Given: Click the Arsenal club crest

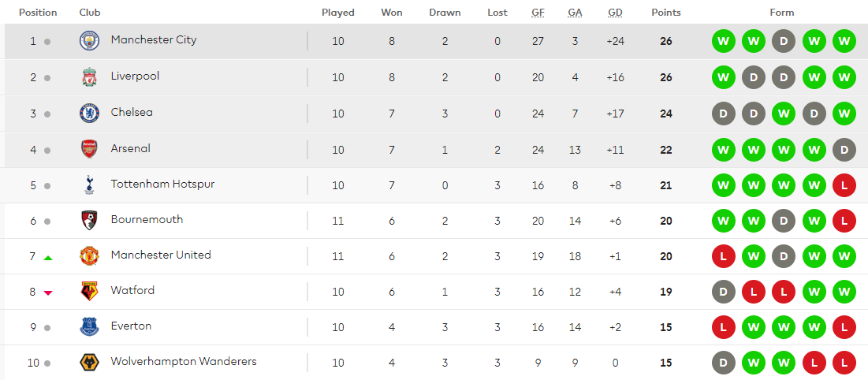Looking at the screenshot, I should pyautogui.click(x=89, y=149).
